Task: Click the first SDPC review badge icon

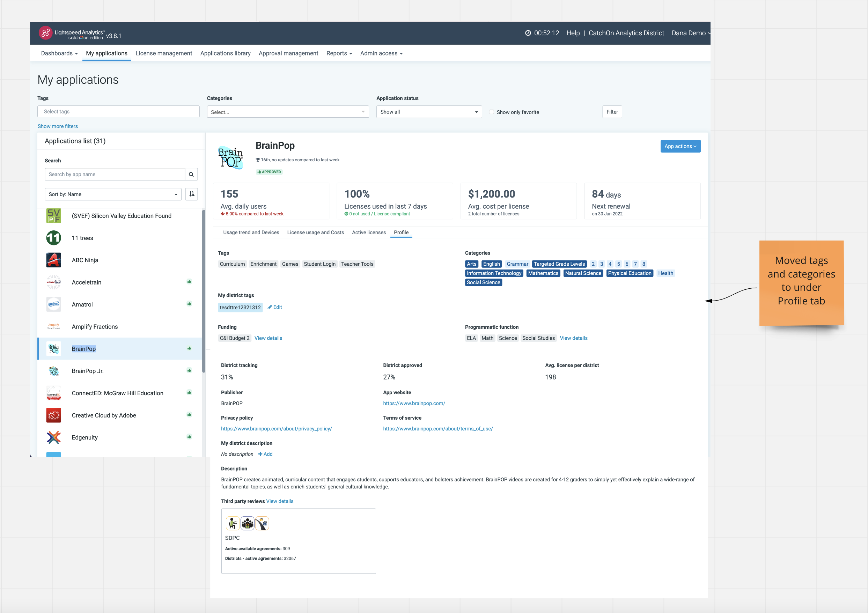Action: 233,523
